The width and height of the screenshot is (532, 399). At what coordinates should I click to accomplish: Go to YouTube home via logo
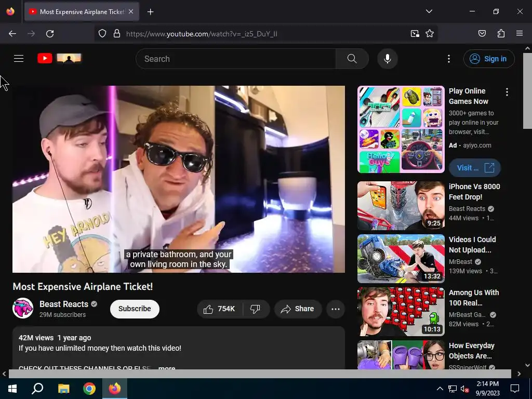tap(59, 58)
